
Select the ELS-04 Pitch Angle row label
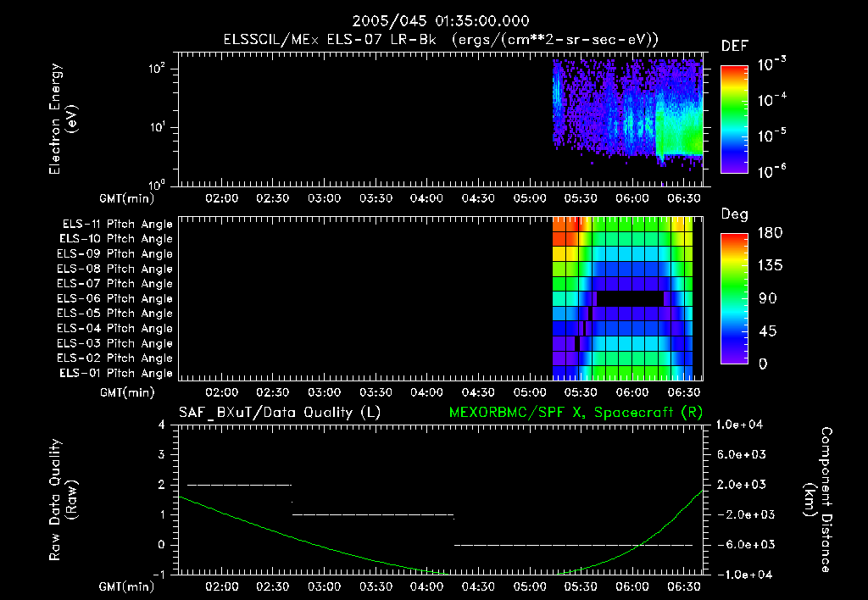pyautogui.click(x=115, y=328)
